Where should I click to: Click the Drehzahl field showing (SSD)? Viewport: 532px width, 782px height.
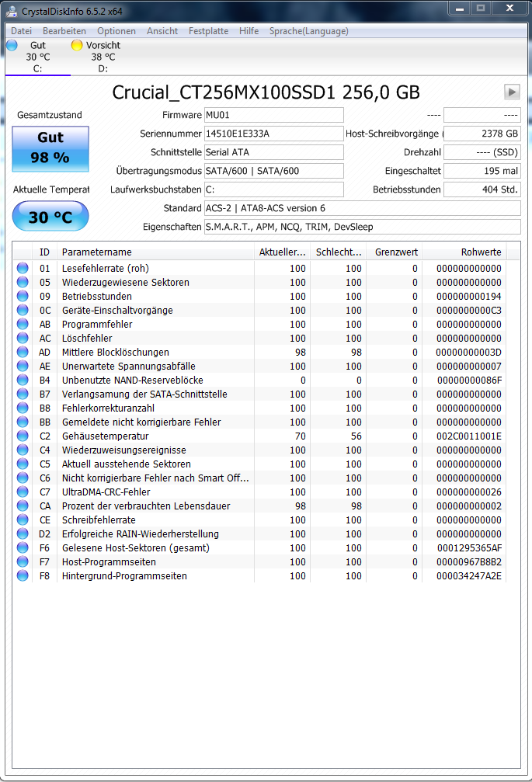pyautogui.click(x=482, y=152)
